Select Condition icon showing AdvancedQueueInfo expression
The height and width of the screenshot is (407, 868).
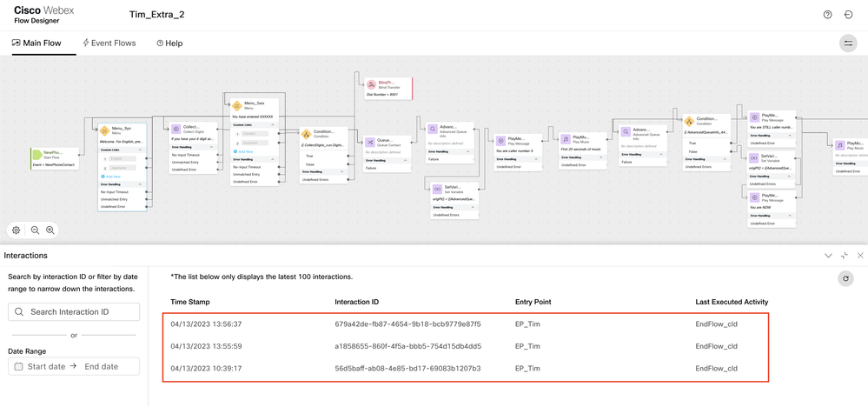tap(689, 121)
